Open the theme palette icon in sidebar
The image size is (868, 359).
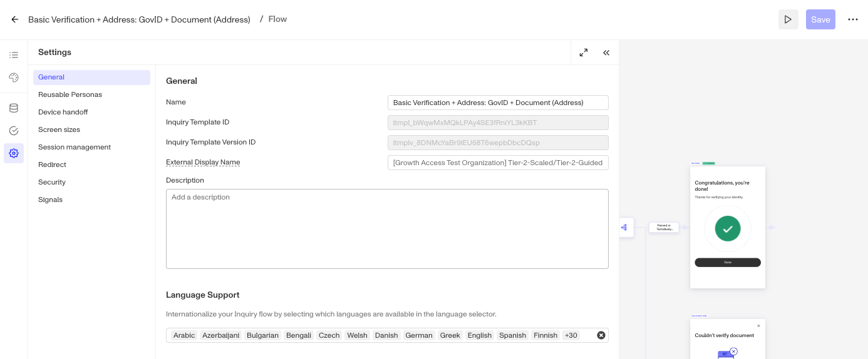(x=14, y=78)
